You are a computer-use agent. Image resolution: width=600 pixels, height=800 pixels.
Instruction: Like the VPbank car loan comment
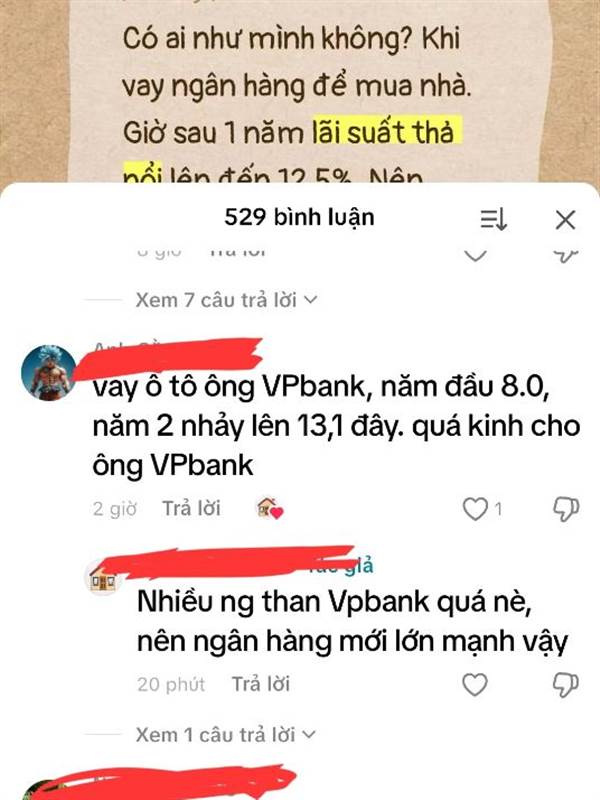pyautogui.click(x=474, y=509)
